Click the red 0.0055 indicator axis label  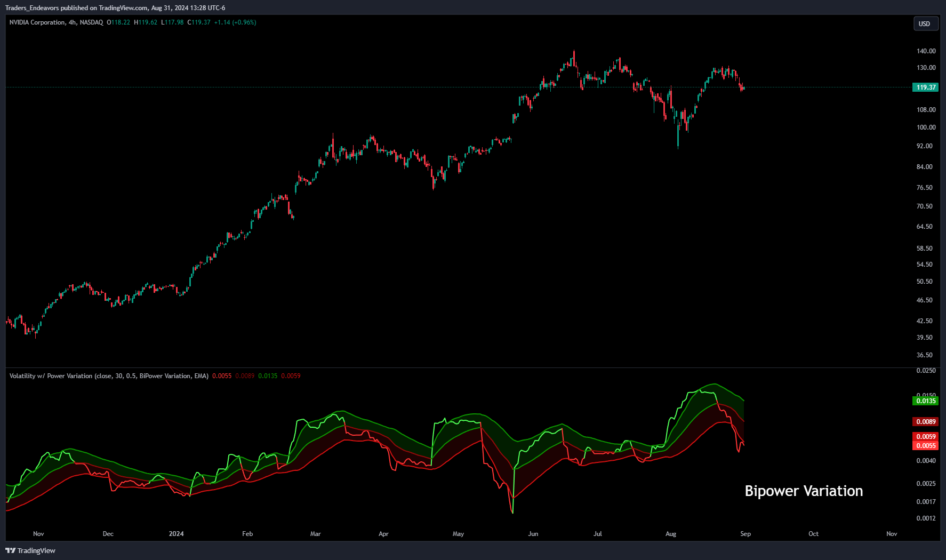926,446
